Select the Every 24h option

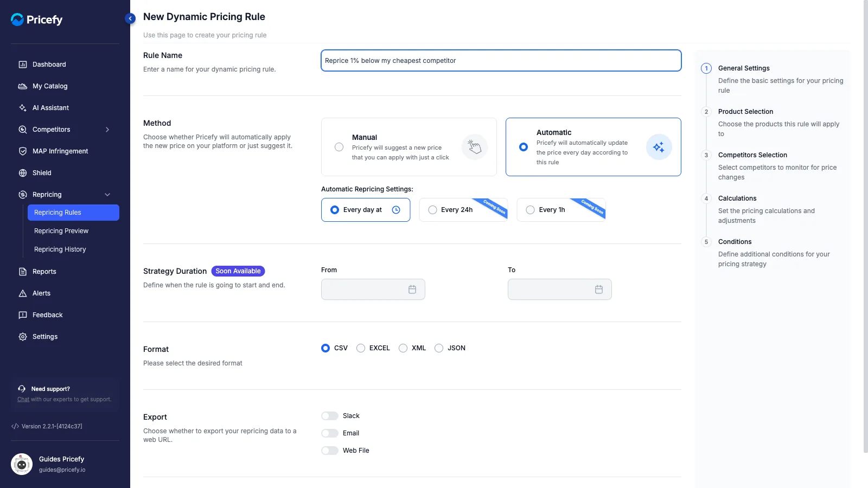pyautogui.click(x=463, y=210)
